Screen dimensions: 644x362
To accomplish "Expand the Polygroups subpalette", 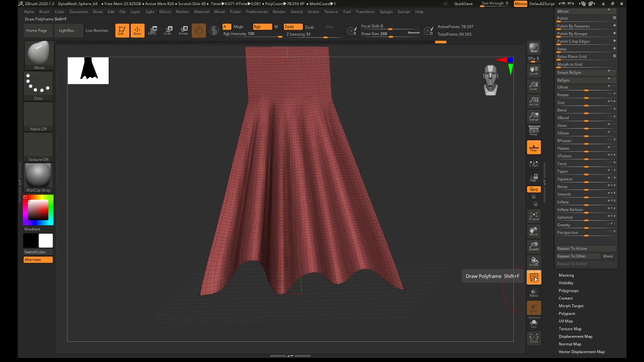I will coord(569,291).
